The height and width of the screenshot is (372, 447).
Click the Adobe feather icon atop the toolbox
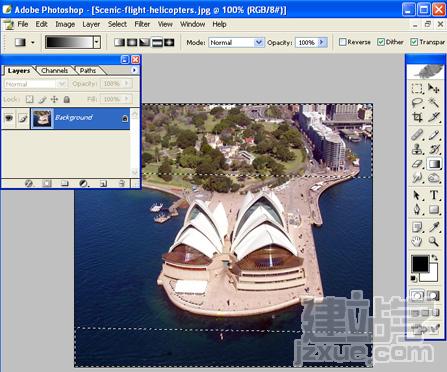pyautogui.click(x=425, y=71)
